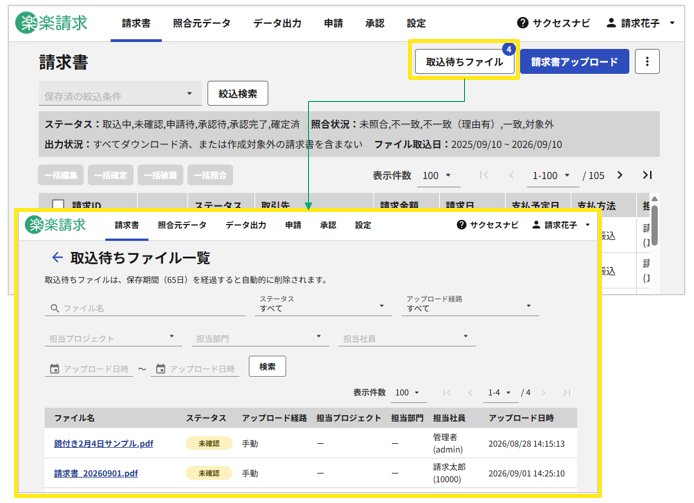Click the ファイル名 search input
The width and height of the screenshot is (694, 503).
tap(145, 308)
